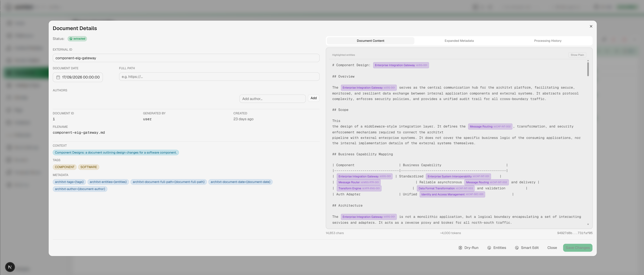Click the Smart Edit button
Image resolution: width=644 pixels, height=275 pixels.
(527, 248)
